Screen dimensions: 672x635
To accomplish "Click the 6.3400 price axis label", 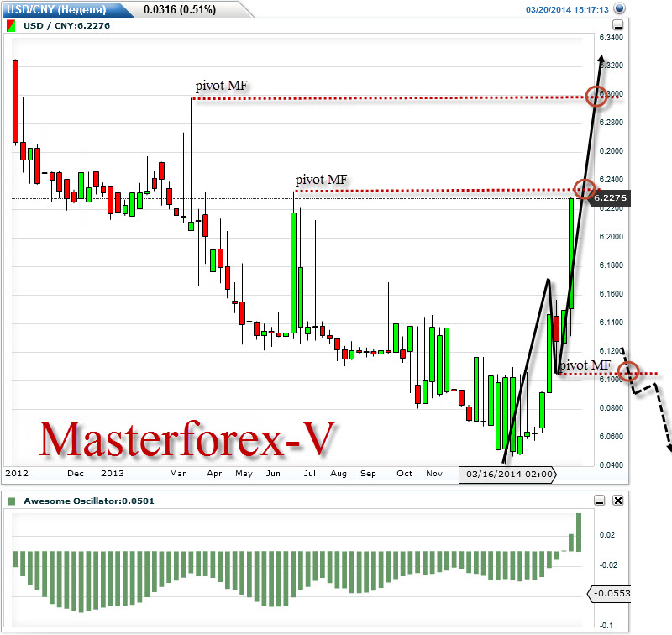I will tap(612, 38).
